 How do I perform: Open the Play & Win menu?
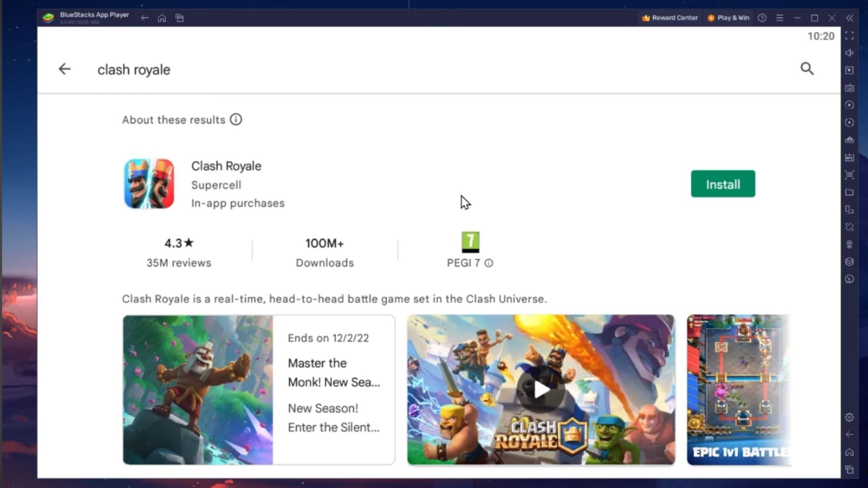pyautogui.click(x=728, y=18)
